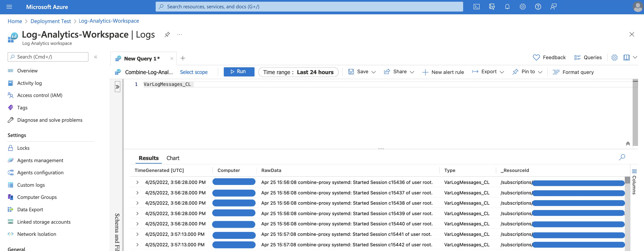Select the Results tab
644x251 pixels.
148,158
